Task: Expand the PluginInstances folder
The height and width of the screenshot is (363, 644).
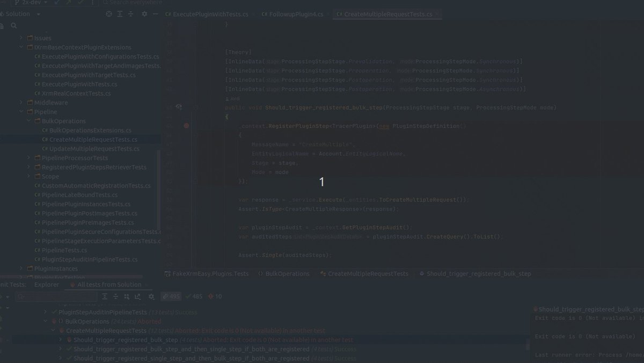Action: 22,268
